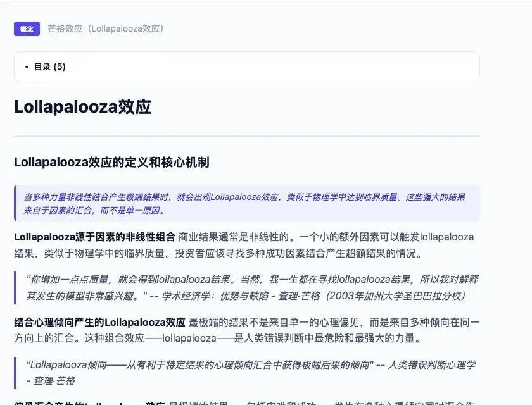Click the purple 概念 tag badge
532x405 pixels.
point(27,29)
